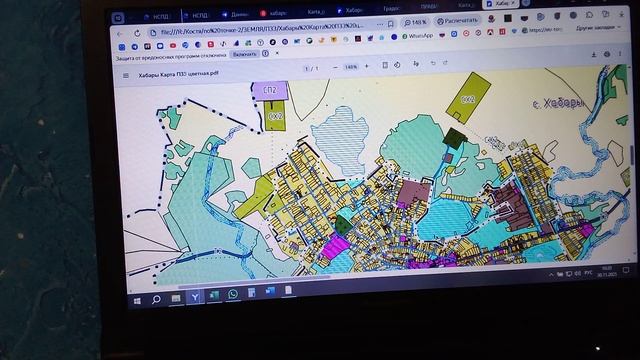
Task: Switch to the second НСПД tab
Action: coord(197,16)
